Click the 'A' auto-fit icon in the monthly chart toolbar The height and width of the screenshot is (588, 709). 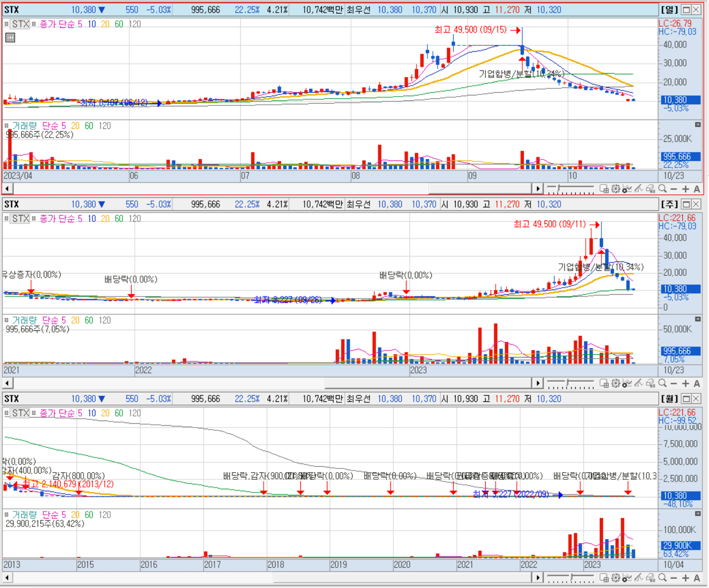(697, 578)
